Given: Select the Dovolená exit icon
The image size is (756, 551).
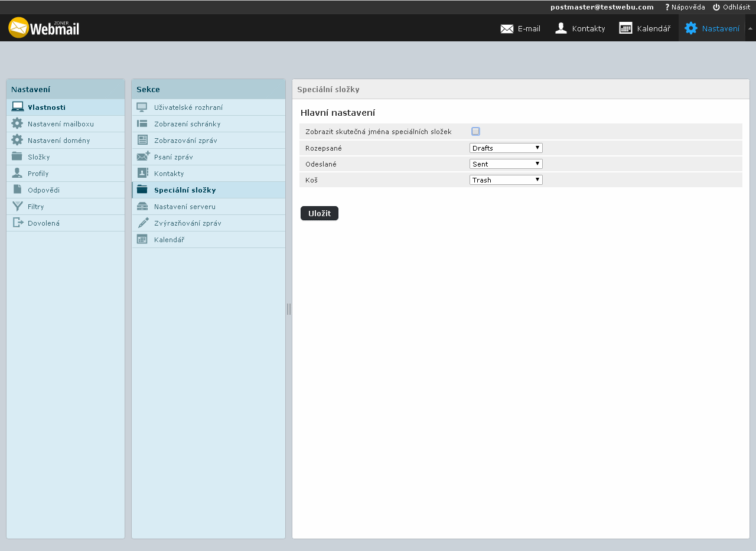Looking at the screenshot, I should pos(18,223).
